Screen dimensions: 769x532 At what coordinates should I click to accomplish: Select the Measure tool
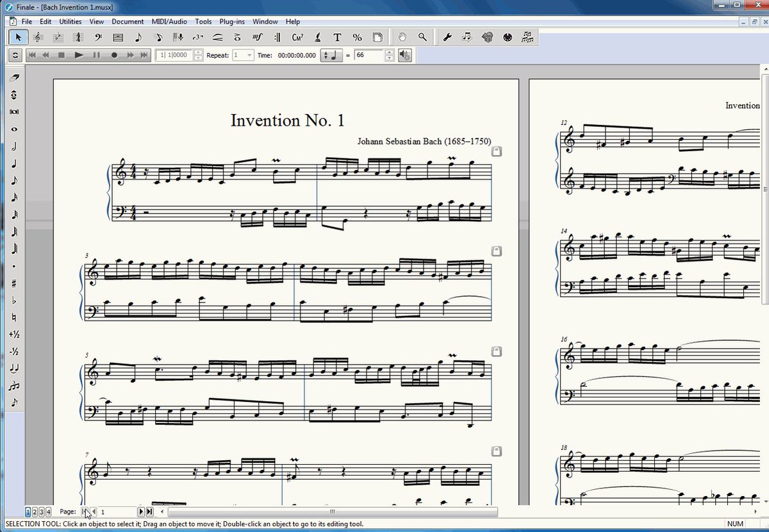(x=118, y=37)
